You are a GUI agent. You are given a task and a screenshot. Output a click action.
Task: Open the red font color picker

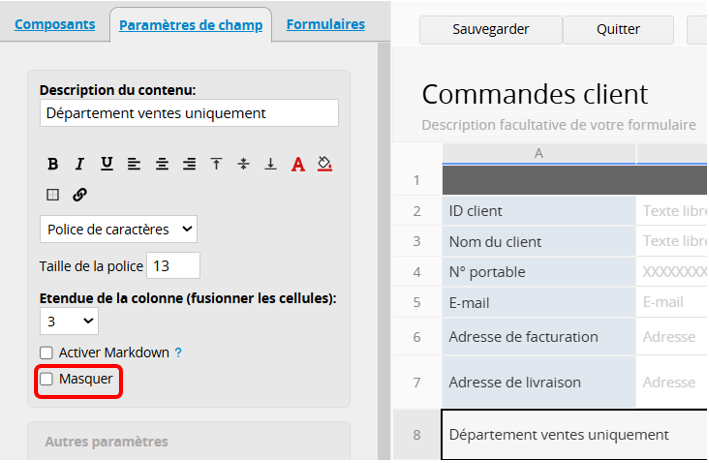(297, 164)
